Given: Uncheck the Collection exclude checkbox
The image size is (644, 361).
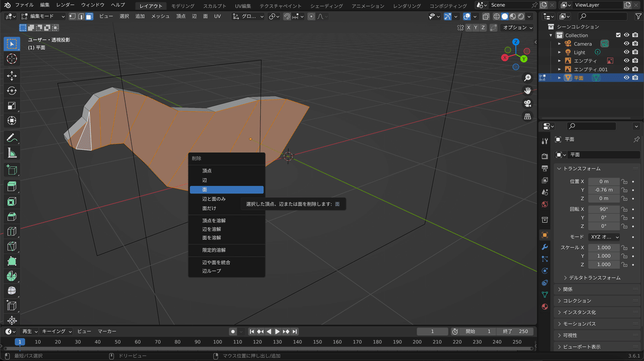Looking at the screenshot, I should (618, 35).
